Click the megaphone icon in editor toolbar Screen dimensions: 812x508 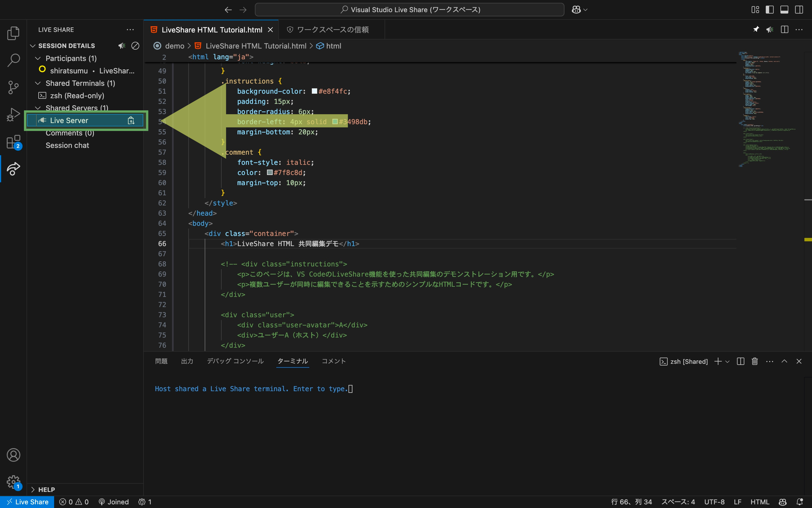[770, 30]
